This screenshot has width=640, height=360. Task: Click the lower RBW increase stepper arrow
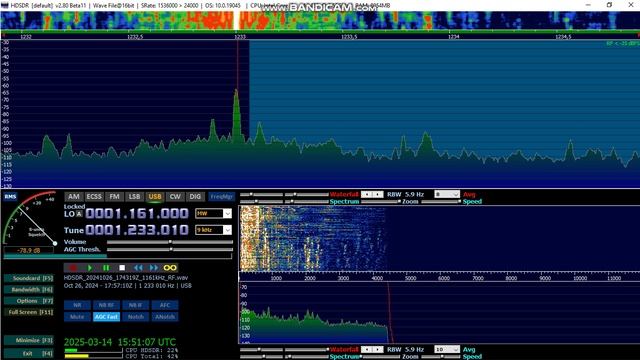click(x=378, y=349)
